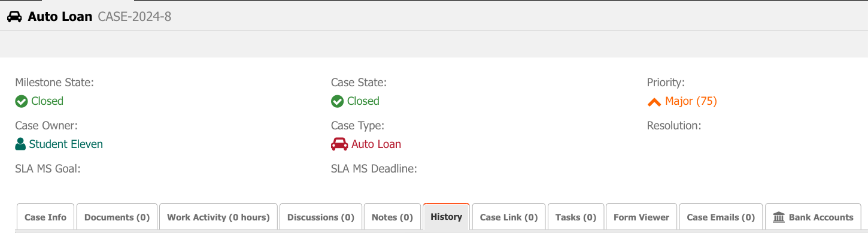Screen dimensions: 868x233
Task: Click the Case Owner person icon
Action: pyautogui.click(x=20, y=144)
